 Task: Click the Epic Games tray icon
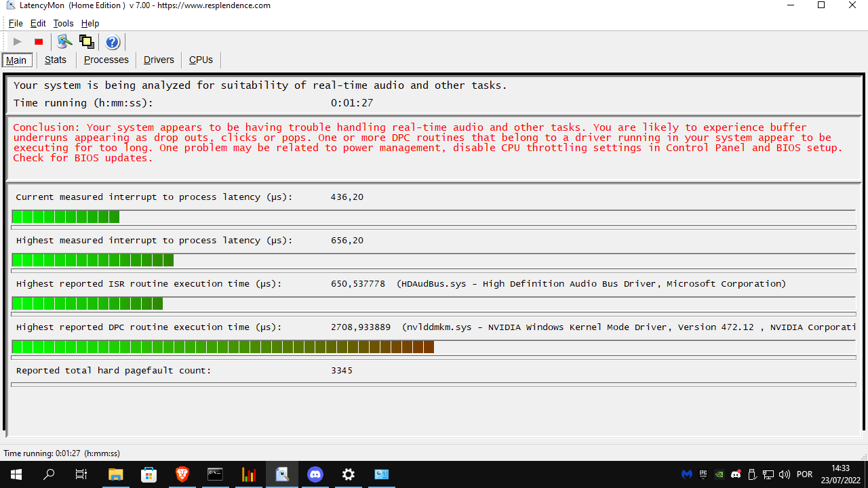pyautogui.click(x=704, y=474)
